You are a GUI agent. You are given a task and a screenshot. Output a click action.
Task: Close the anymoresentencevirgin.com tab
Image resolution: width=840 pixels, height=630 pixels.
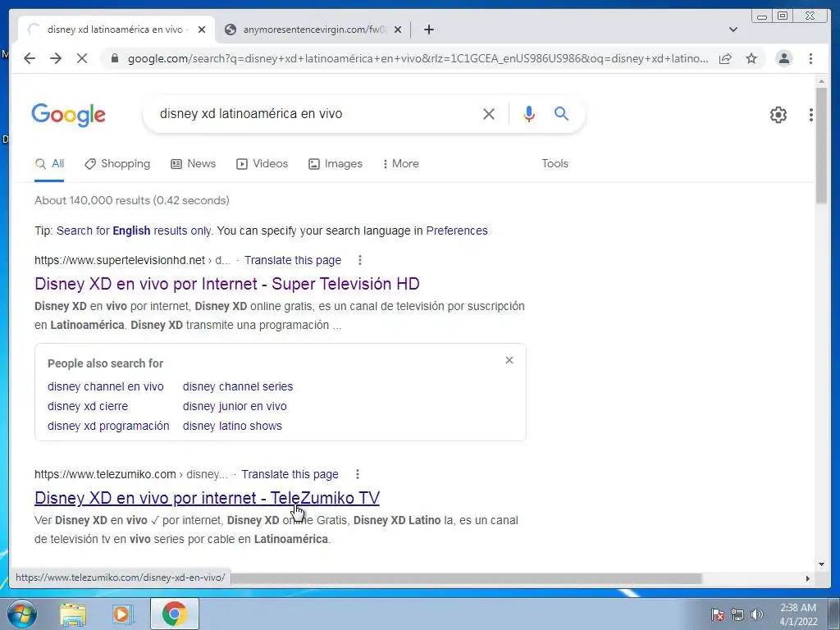pos(398,30)
